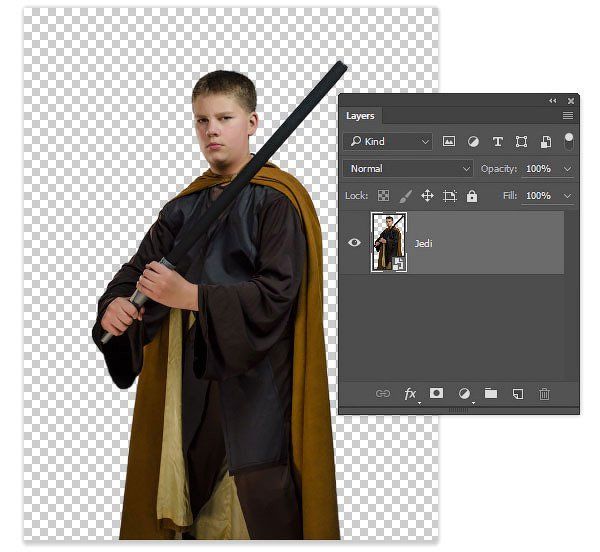Lock image pixels brush icon
Screen dimensions: 600x552
pyautogui.click(x=406, y=196)
